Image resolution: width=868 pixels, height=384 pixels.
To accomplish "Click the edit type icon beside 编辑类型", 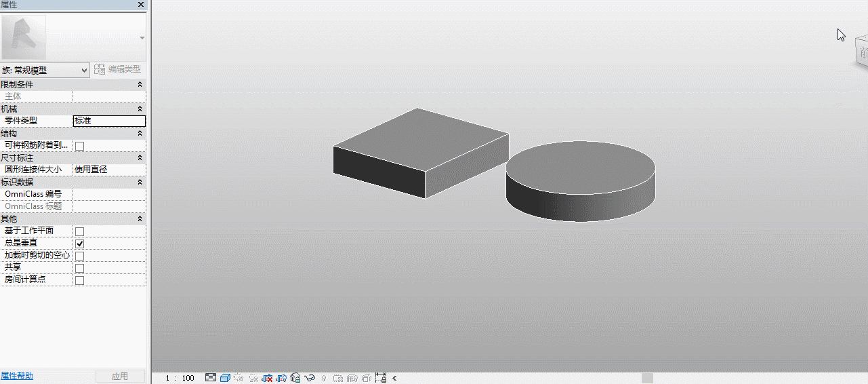I will (x=100, y=69).
